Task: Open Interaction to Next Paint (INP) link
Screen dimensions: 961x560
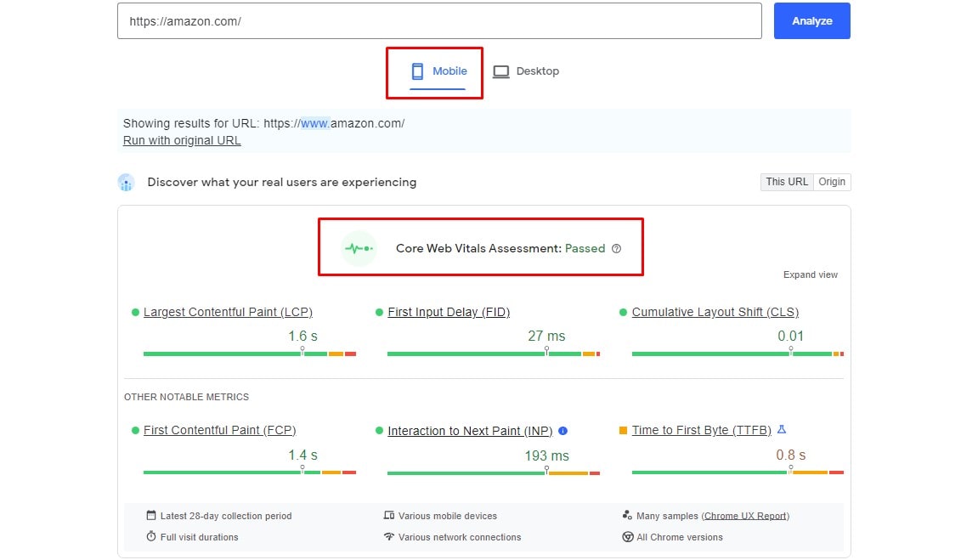Action: click(x=470, y=431)
